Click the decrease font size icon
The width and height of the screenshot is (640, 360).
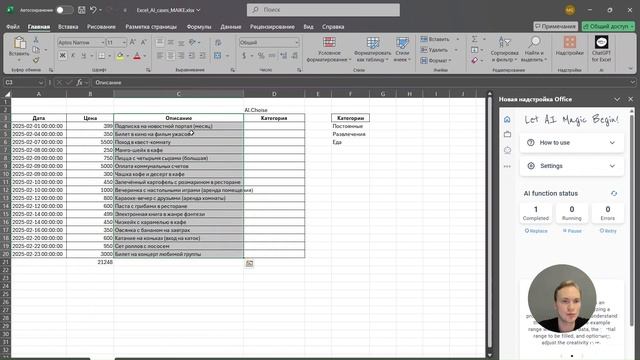tap(143, 42)
